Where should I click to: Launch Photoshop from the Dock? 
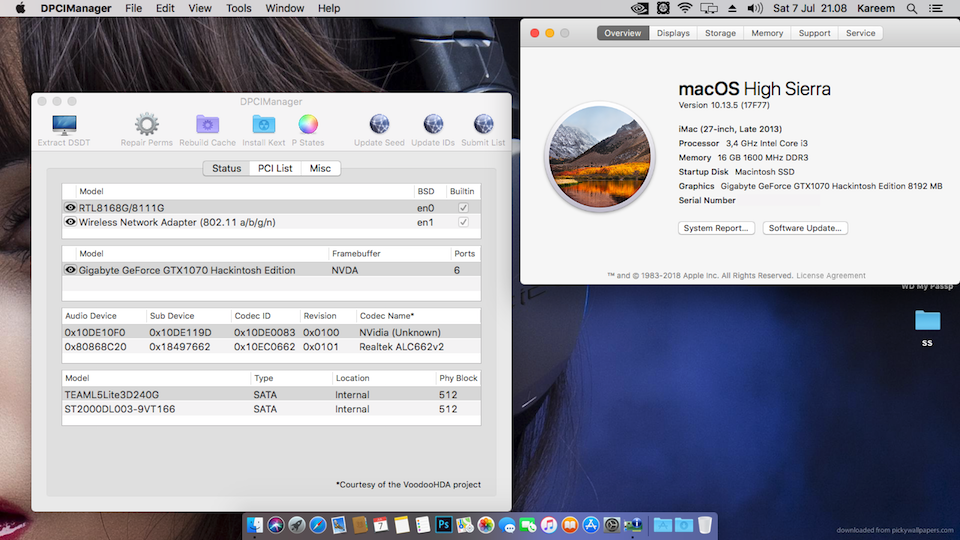(x=443, y=525)
